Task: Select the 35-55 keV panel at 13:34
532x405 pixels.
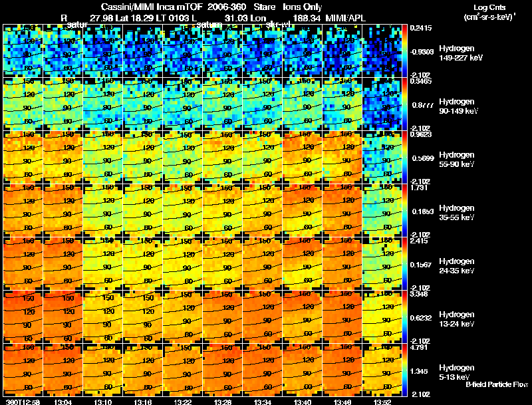Action: [263, 211]
